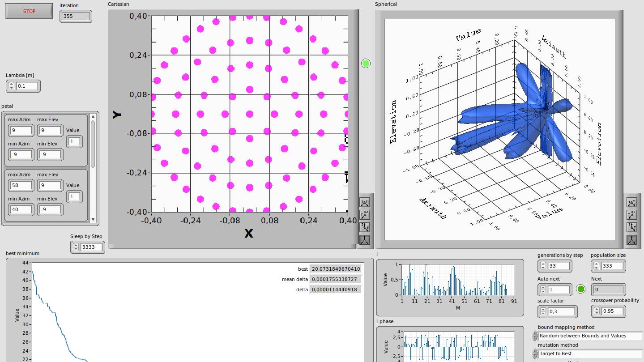Click second petal max Elev field
This screenshot has height=362, width=644.
(50, 185)
